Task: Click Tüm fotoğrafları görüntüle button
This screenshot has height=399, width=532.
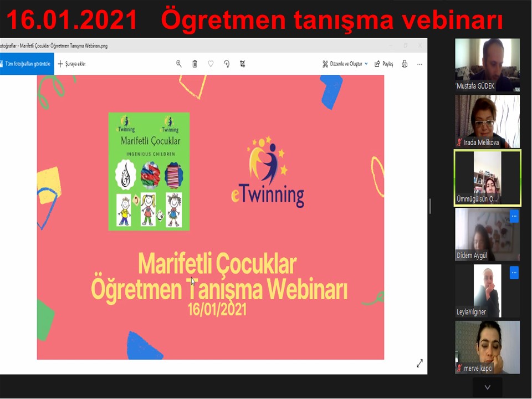Action: (27, 64)
